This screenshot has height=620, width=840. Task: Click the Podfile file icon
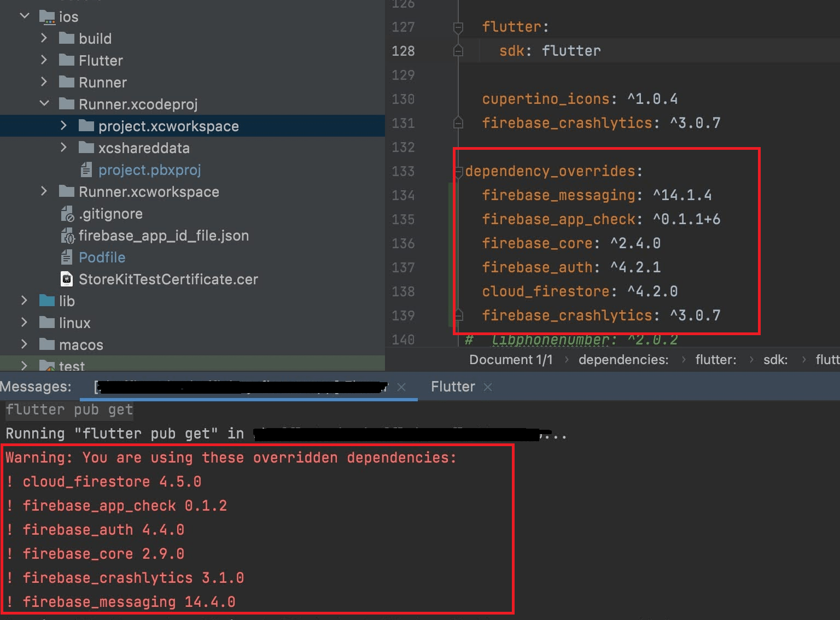click(67, 257)
